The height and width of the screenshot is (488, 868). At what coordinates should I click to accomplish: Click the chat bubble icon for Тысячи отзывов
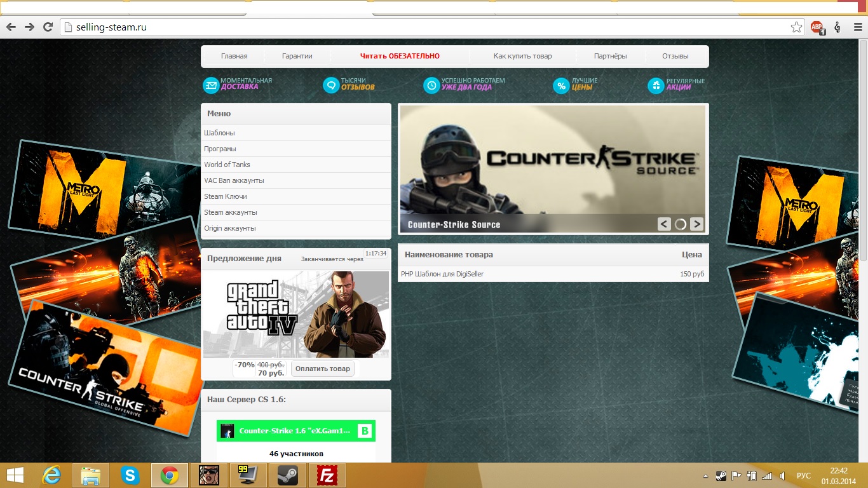331,85
